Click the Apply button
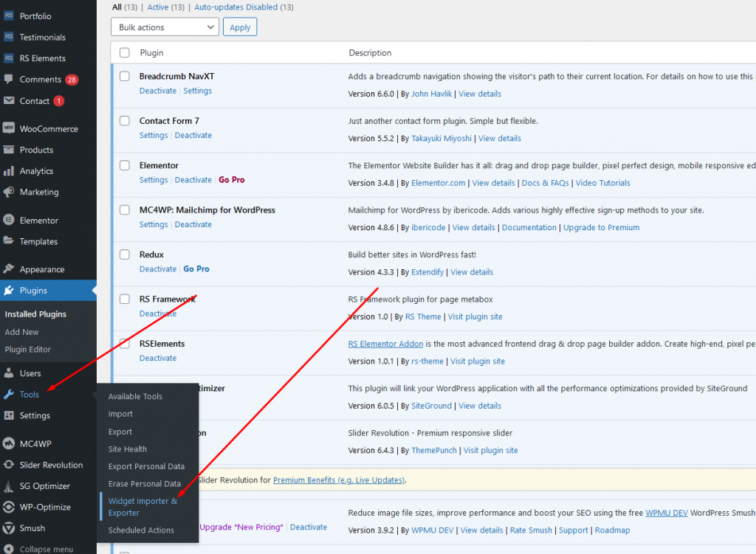The height and width of the screenshot is (554, 756). point(240,27)
